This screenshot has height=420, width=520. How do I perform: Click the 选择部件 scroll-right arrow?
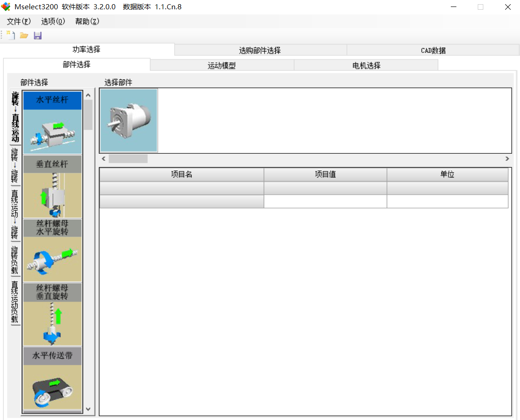[507, 158]
